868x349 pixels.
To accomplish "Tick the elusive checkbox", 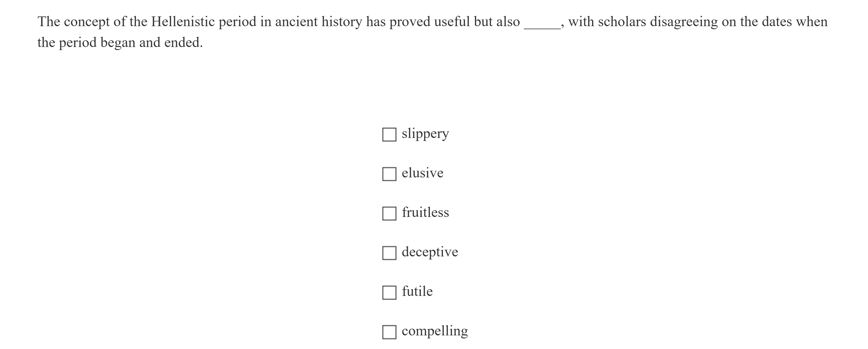I will click(389, 174).
